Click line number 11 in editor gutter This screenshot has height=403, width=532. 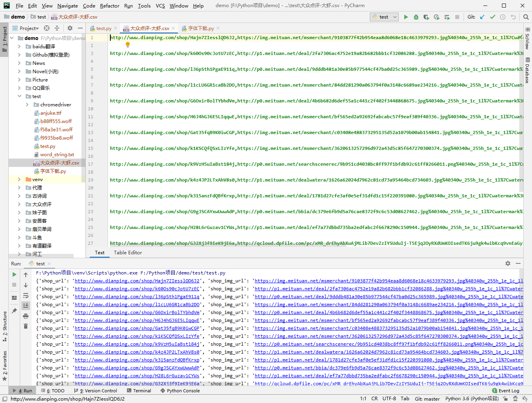[91, 117]
